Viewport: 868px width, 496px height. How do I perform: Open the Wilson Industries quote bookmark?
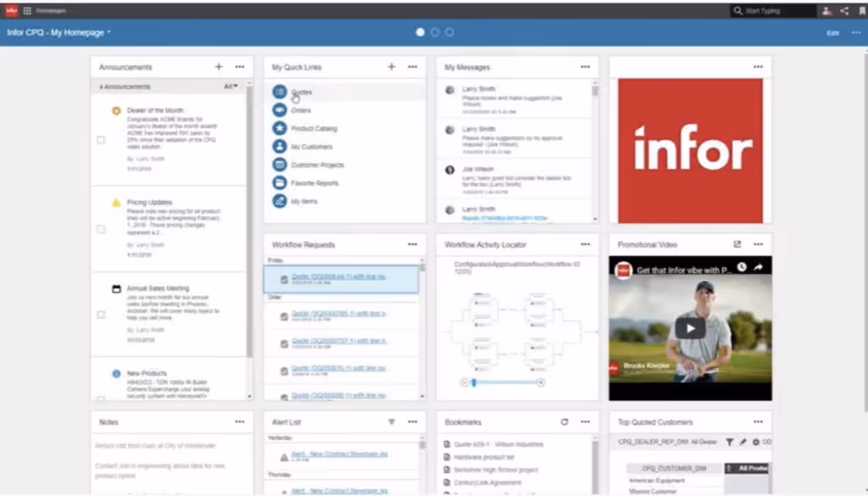(x=498, y=444)
